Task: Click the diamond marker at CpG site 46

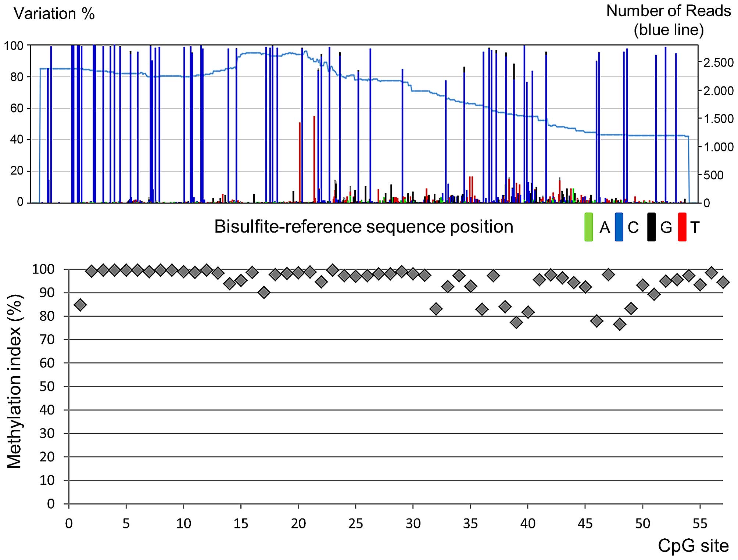Action: (x=597, y=321)
